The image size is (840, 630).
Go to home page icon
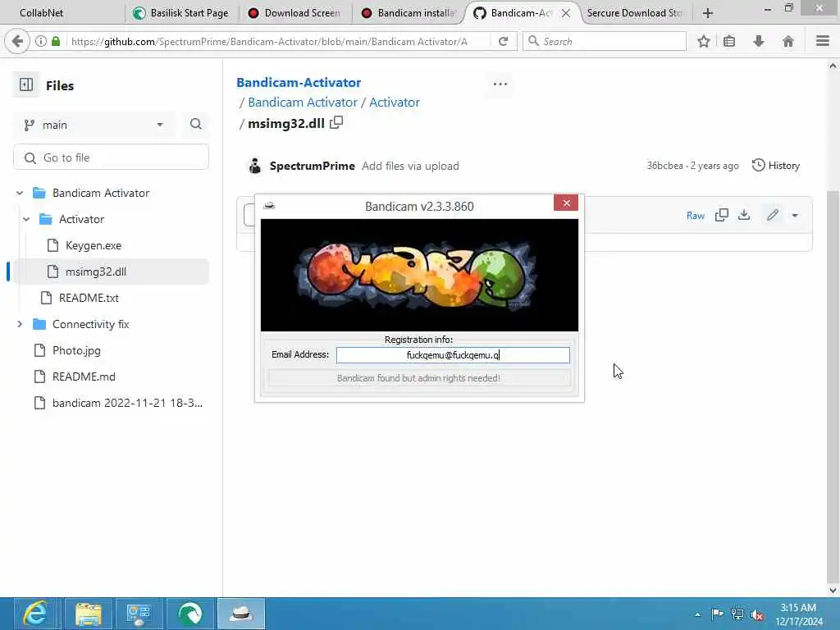click(x=788, y=41)
